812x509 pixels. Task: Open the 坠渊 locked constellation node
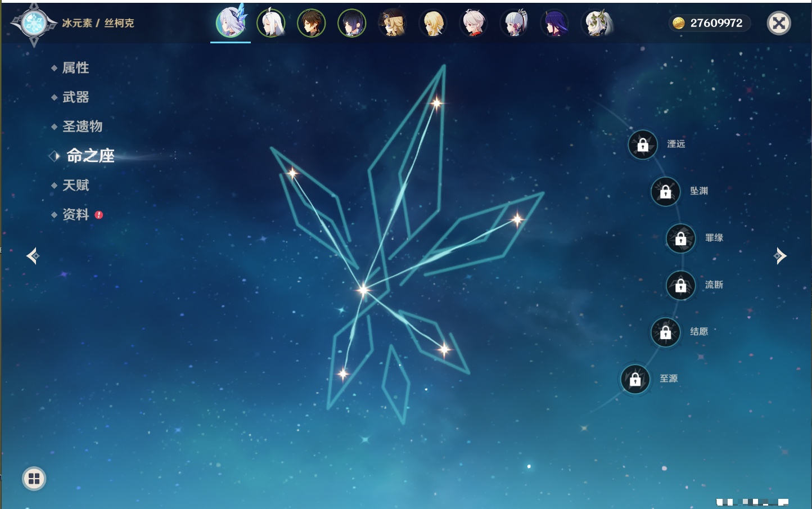click(666, 192)
